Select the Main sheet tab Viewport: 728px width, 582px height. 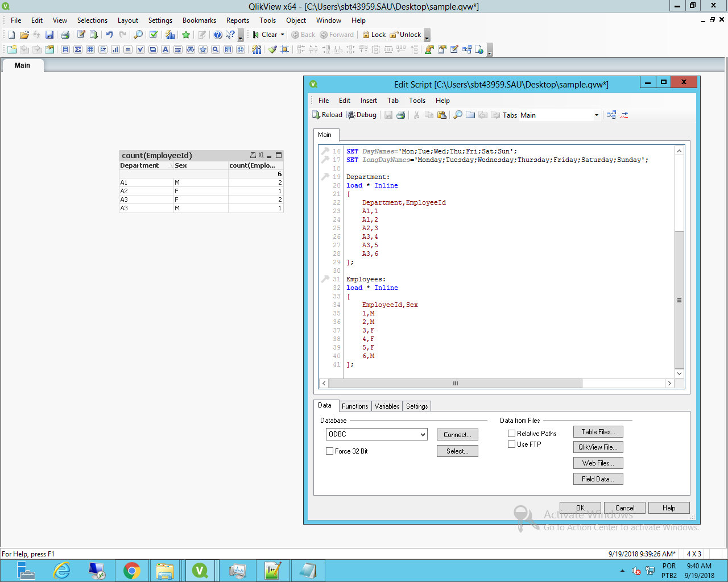22,65
